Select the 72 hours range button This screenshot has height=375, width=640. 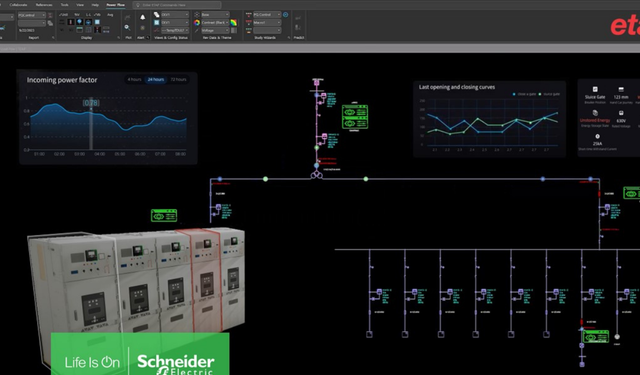tap(178, 80)
